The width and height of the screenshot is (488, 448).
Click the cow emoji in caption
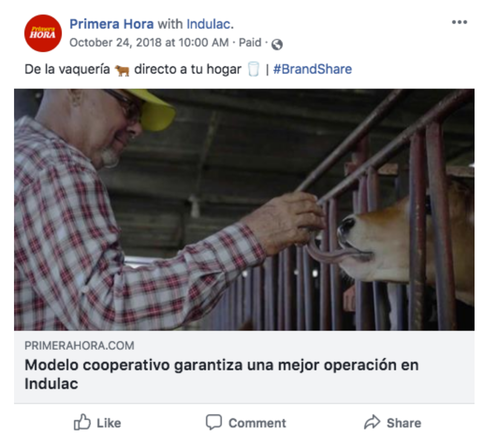tap(122, 70)
